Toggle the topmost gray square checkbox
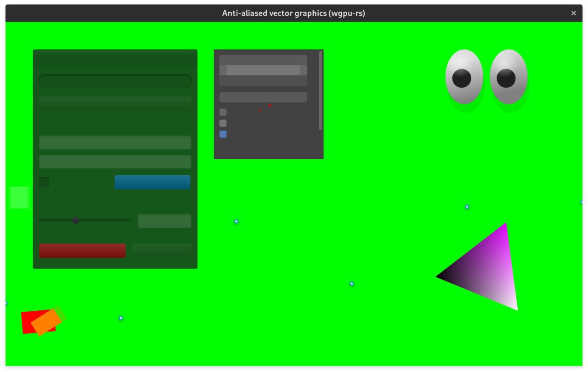This screenshot has height=372, width=588. [223, 112]
